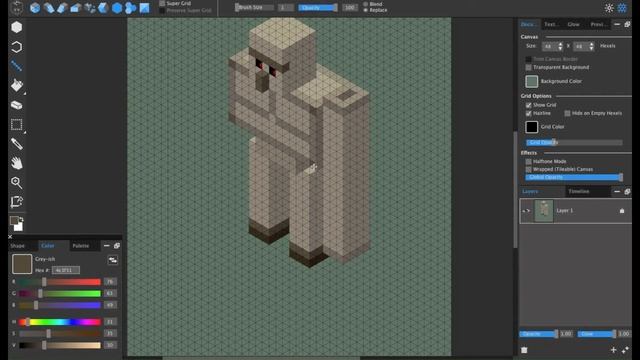
Task: Open the Background Color swatch
Action: (531, 81)
